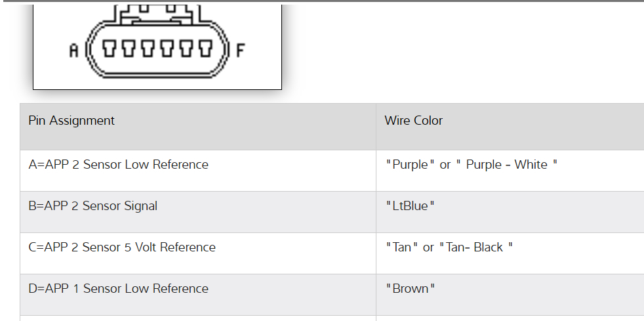This screenshot has height=321, width=644.
Task: Click the "LtBlue" wire color cell
Action: coord(410,206)
